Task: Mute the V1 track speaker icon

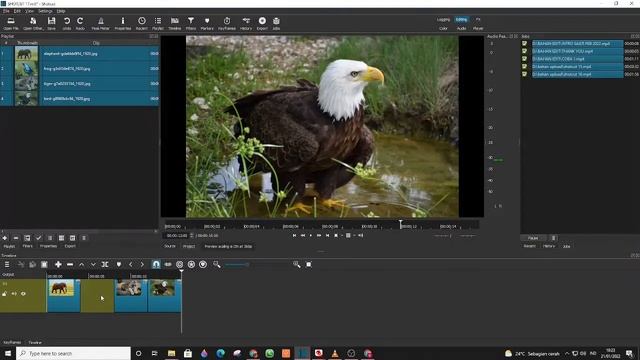Action: (14, 293)
